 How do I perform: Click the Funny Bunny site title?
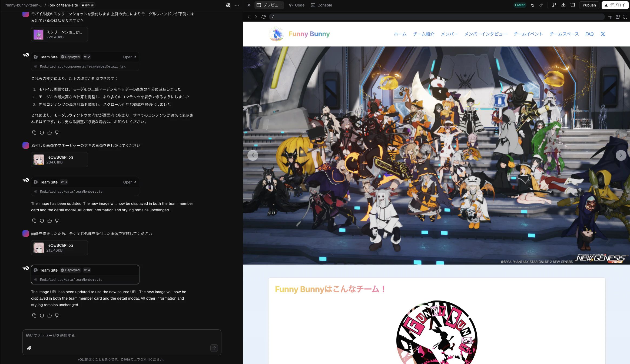(309, 34)
